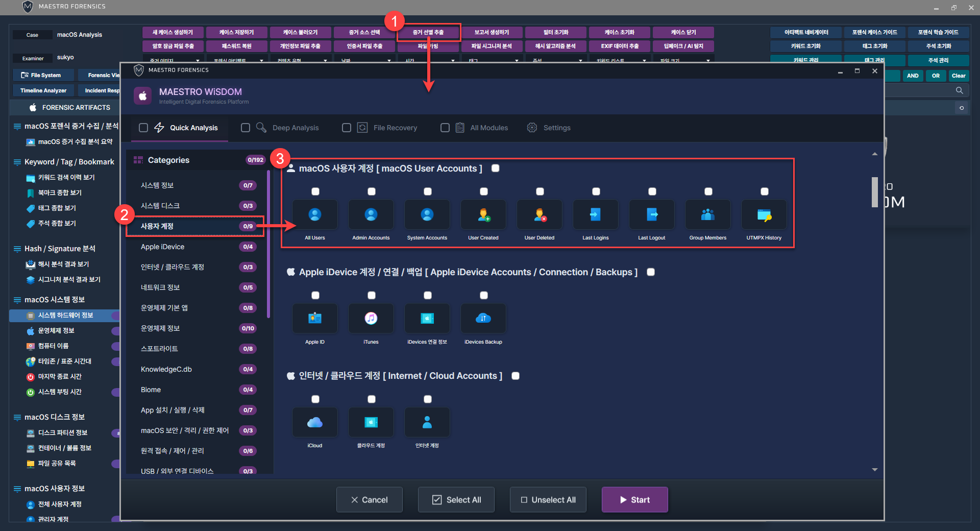Select the UTMPX History icon
This screenshot has width=980, height=531.
tap(764, 215)
